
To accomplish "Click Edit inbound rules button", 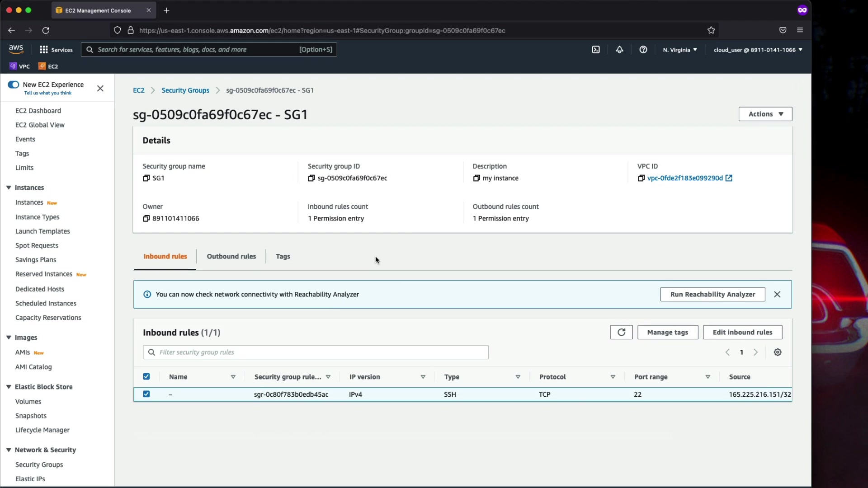I will [x=742, y=332].
